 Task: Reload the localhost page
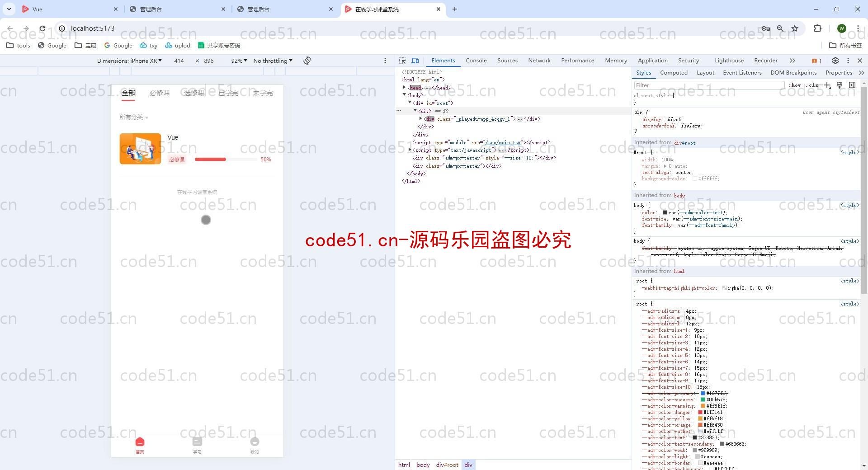coord(42,28)
